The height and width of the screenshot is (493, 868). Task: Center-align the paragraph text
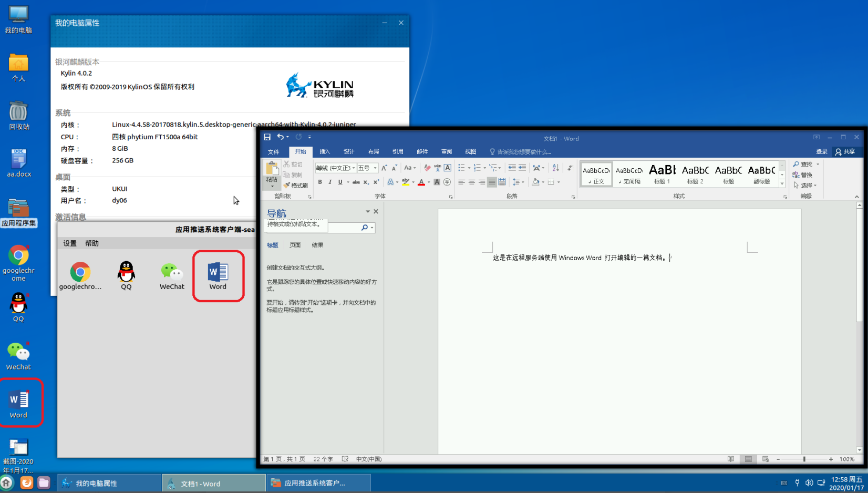click(471, 182)
